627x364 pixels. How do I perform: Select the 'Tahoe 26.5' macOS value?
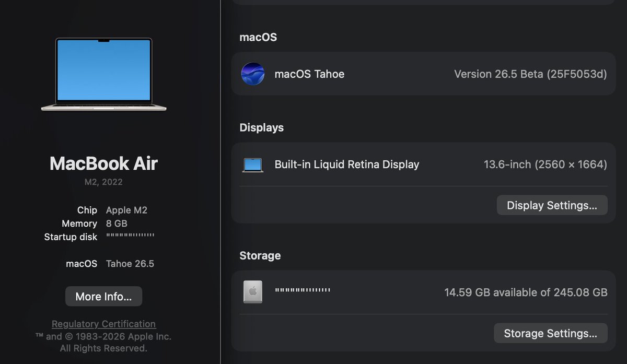point(130,264)
